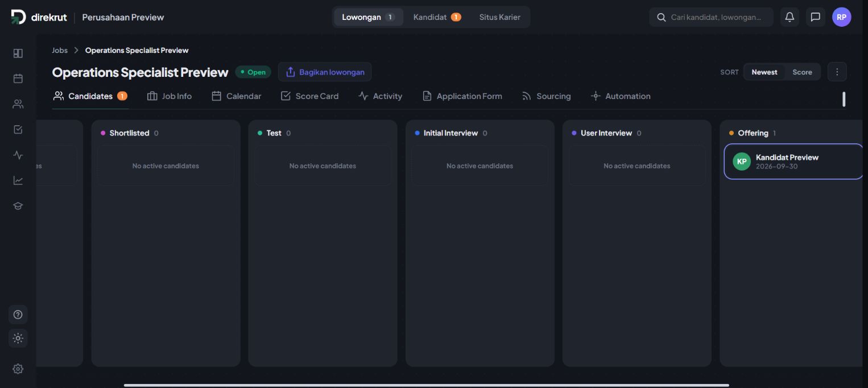
Task: Select the Candidates tab
Action: [x=90, y=96]
